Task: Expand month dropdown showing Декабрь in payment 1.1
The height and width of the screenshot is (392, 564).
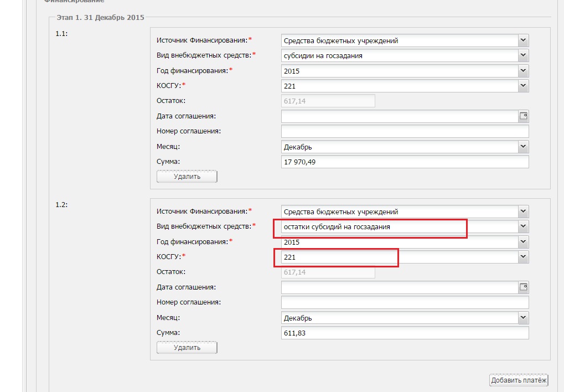Action: [x=523, y=147]
